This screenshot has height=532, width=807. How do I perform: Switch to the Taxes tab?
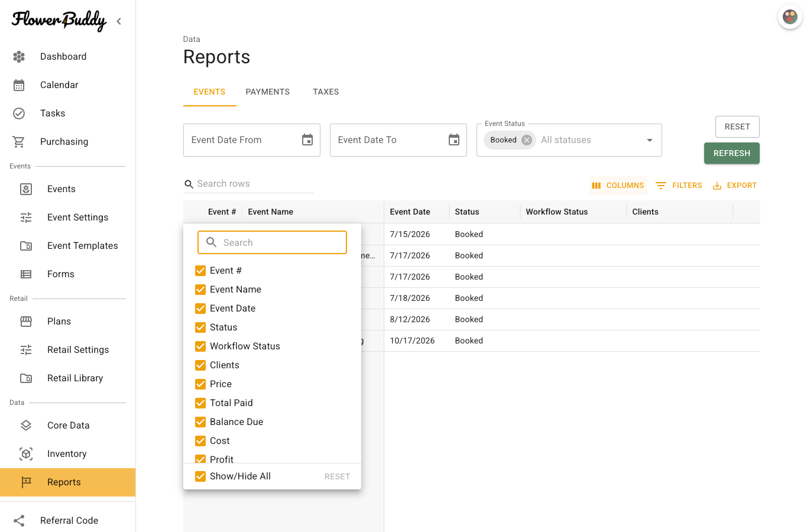[326, 92]
